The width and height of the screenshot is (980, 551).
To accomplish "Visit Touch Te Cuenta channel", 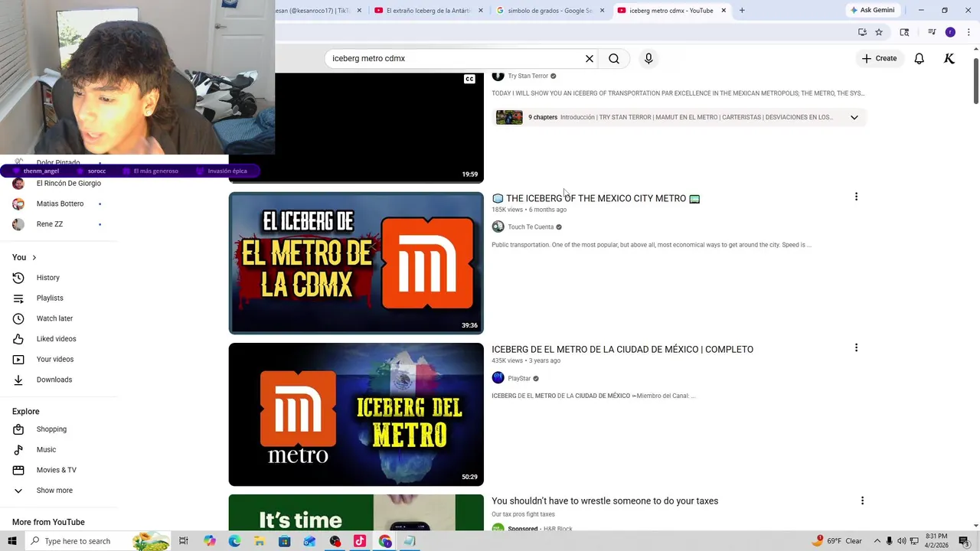I will 531,227.
